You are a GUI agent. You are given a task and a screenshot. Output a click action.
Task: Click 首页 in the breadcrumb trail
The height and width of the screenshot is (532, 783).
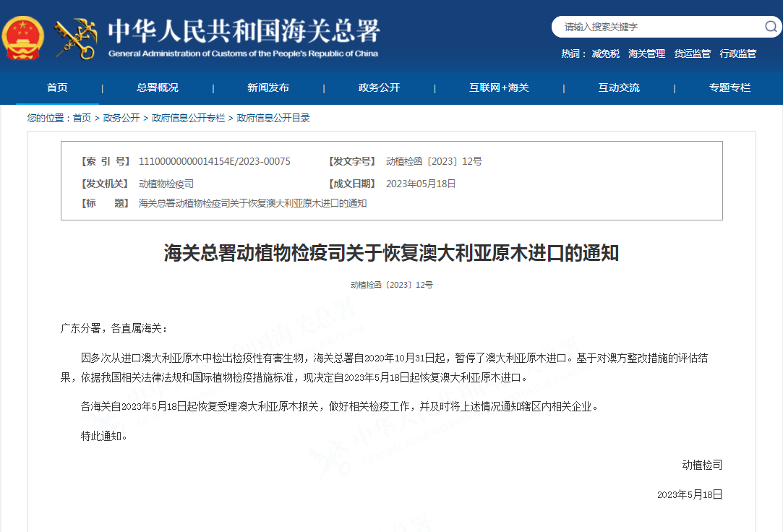click(x=82, y=118)
